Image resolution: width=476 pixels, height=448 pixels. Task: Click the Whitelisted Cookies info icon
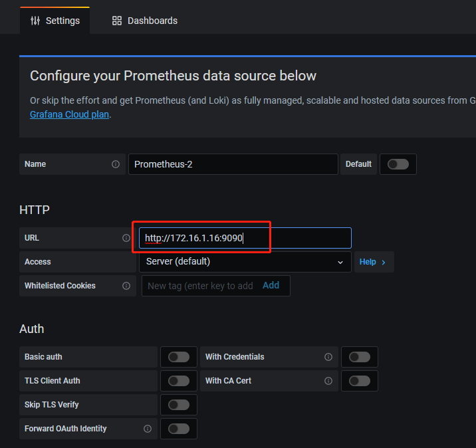pos(126,286)
